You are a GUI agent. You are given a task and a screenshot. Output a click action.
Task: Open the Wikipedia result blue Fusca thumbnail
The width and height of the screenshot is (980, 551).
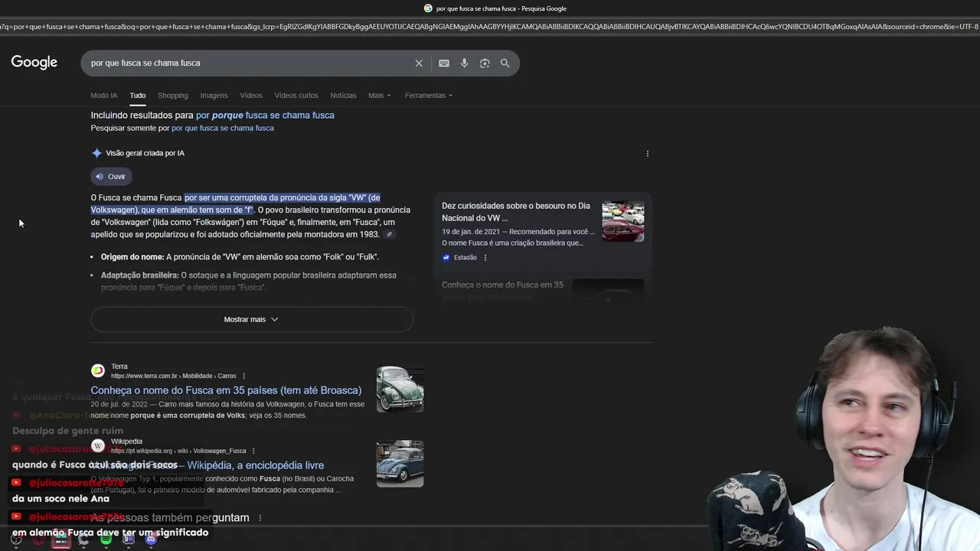coord(400,464)
